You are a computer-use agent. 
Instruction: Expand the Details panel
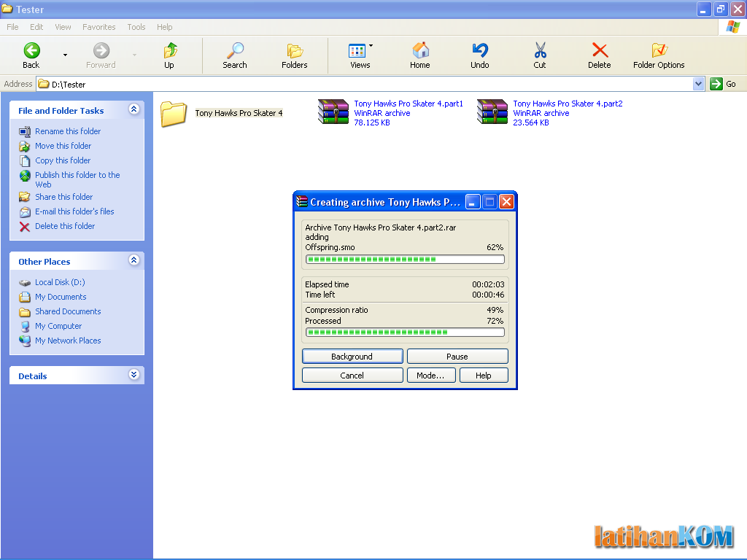pyautogui.click(x=134, y=374)
